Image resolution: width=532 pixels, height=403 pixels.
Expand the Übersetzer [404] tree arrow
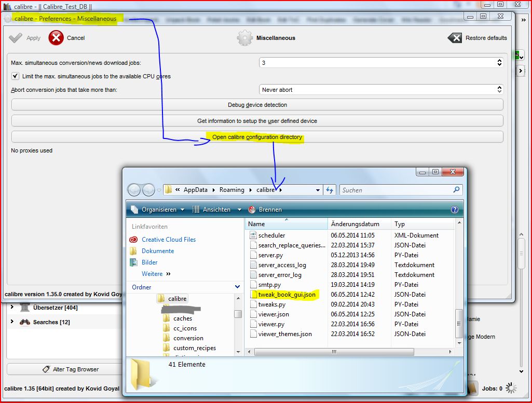pyautogui.click(x=12, y=307)
